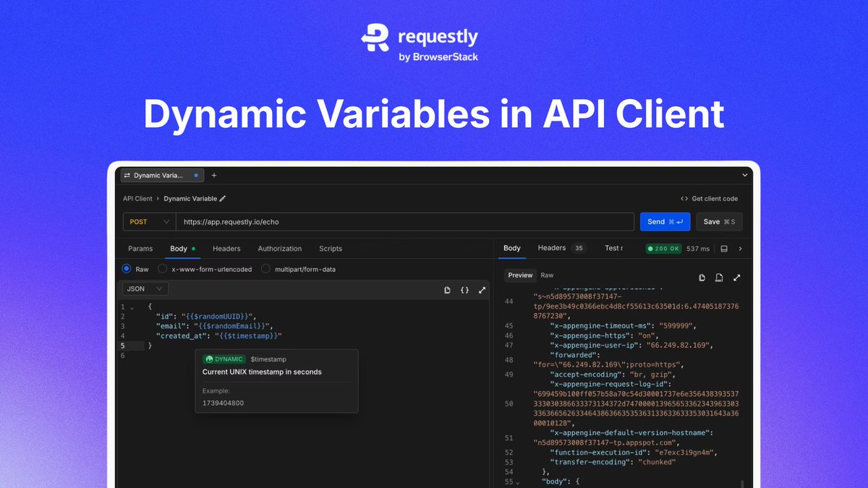The height and width of the screenshot is (488, 868).
Task: Click the "accept-encoding" response line
Action: (x=612, y=374)
